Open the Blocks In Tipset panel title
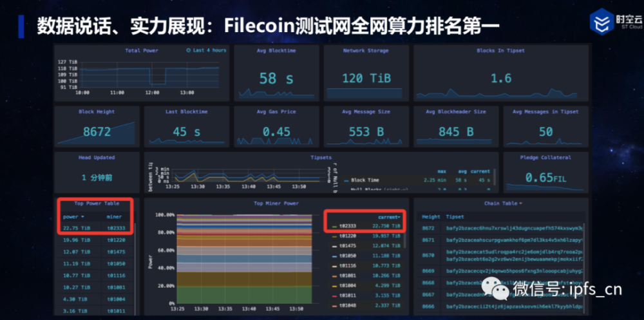 click(500, 50)
